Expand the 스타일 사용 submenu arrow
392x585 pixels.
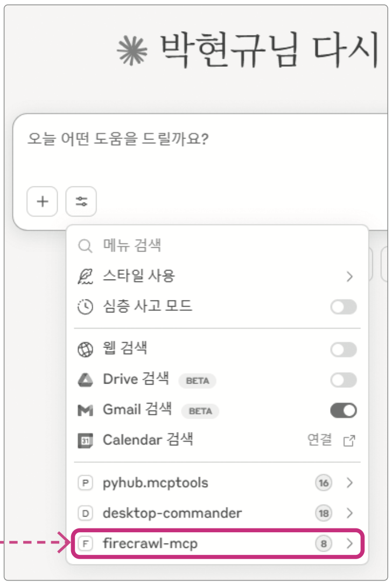pyautogui.click(x=349, y=277)
